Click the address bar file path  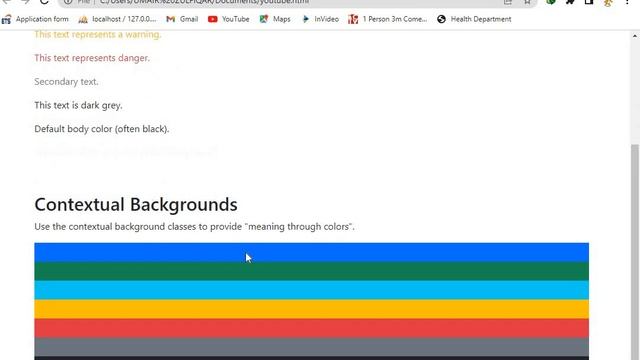point(204,2)
